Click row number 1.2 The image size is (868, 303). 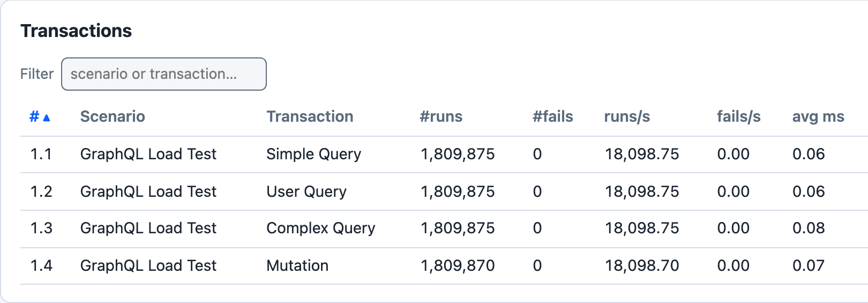(41, 192)
